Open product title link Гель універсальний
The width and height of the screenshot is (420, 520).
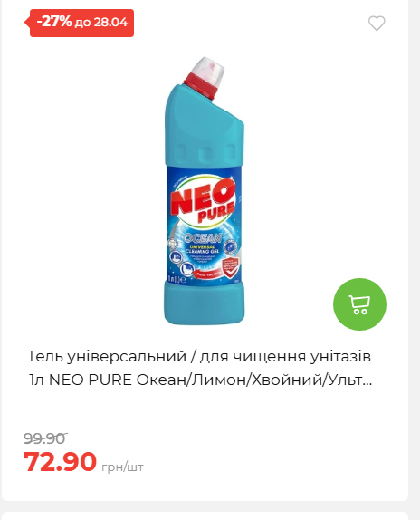pos(200,368)
